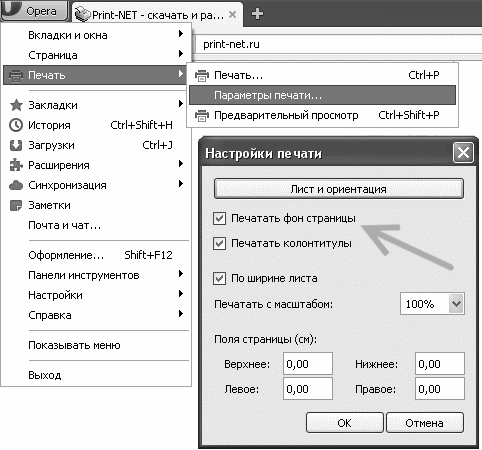Confirm print settings with OK
Screen dimensions: 482x450
coord(345,423)
